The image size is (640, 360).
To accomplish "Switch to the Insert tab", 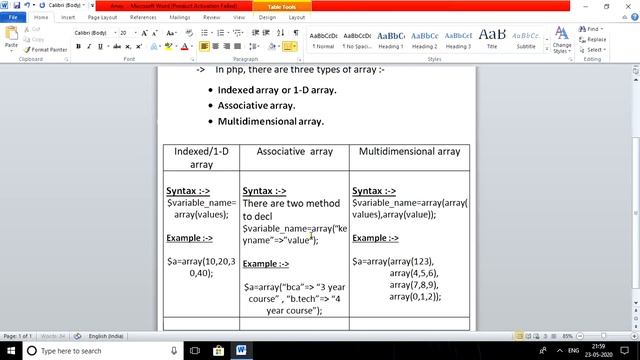I will [68, 18].
